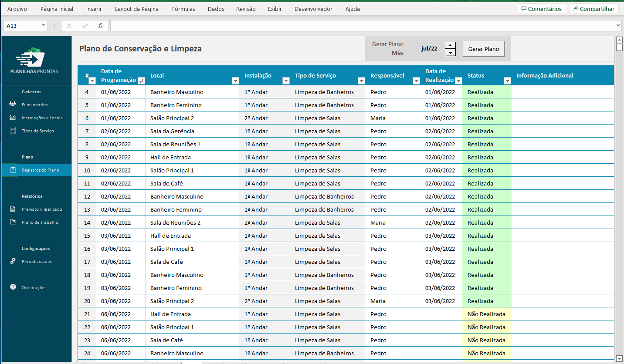The width and height of the screenshot is (624, 364).
Task: Click the Funcionários people icon in sidebar
Action: pos(13,104)
